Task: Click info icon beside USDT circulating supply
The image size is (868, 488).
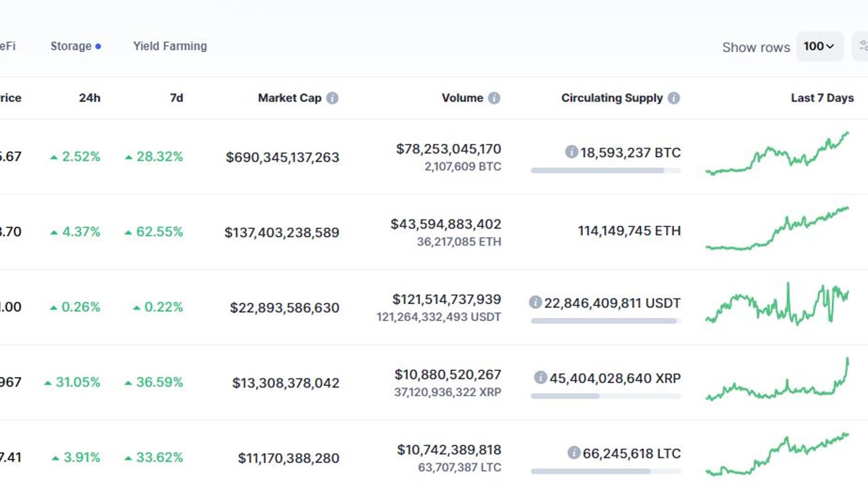Action: coord(535,302)
